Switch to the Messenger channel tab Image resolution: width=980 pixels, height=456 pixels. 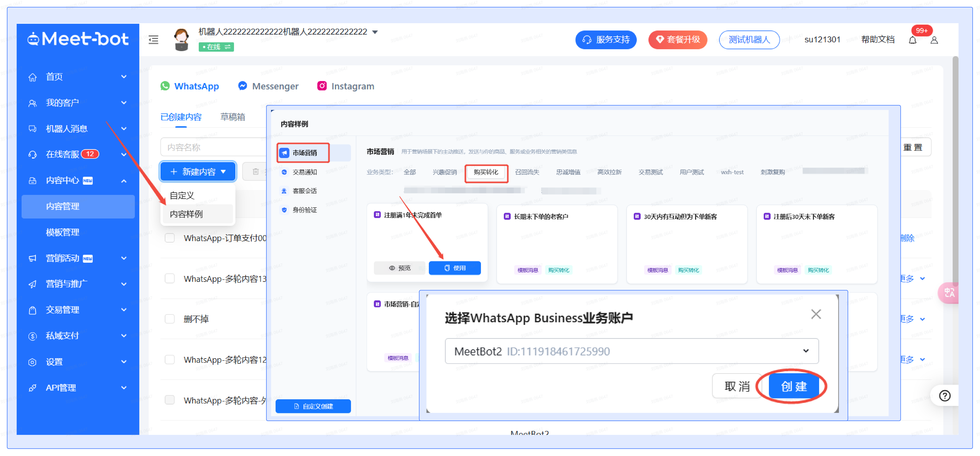(268, 86)
